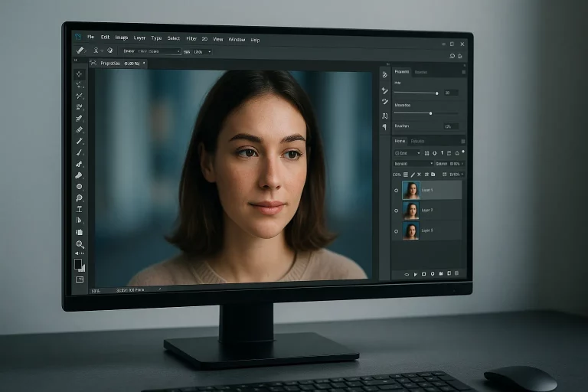Click the Properties panel menu button
Image resolution: width=588 pixels, height=392 pixels.
point(462,72)
